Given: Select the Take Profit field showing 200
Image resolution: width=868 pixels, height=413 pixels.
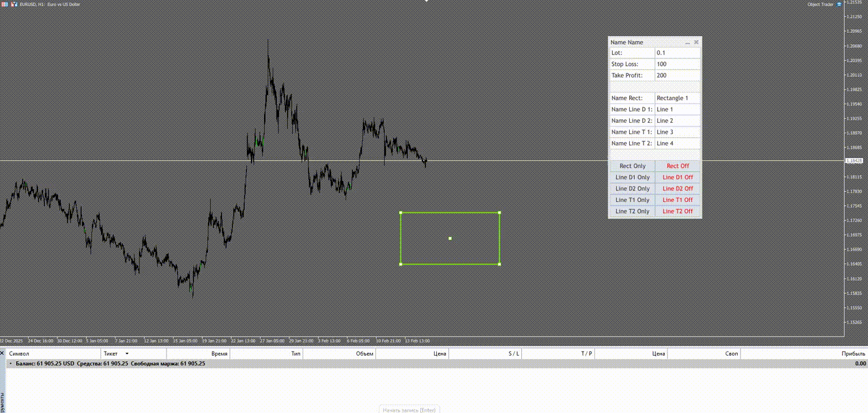Looking at the screenshot, I should pos(678,75).
